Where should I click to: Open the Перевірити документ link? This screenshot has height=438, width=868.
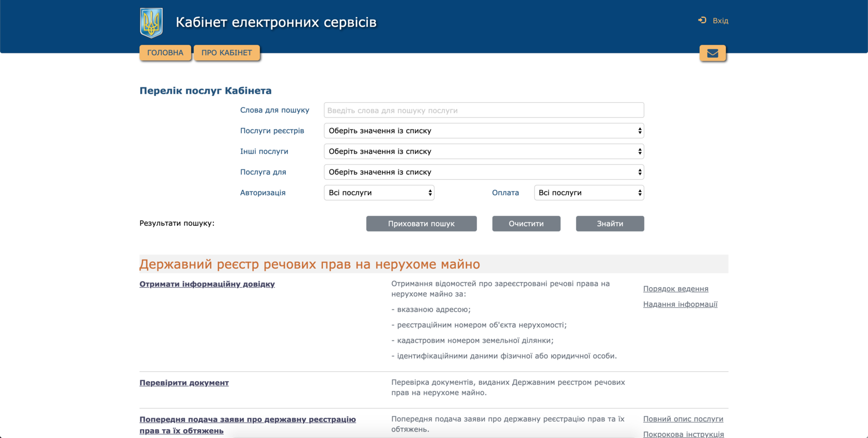184,383
